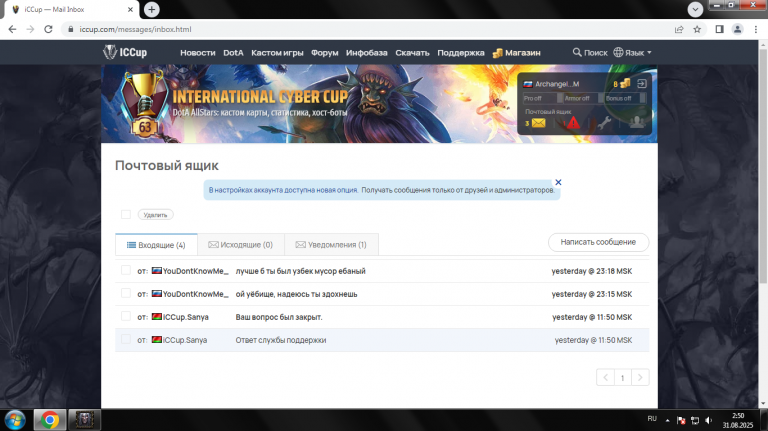Screen dimensions: 768x431
Task: Expand the Язык language dropdown
Action: point(632,52)
